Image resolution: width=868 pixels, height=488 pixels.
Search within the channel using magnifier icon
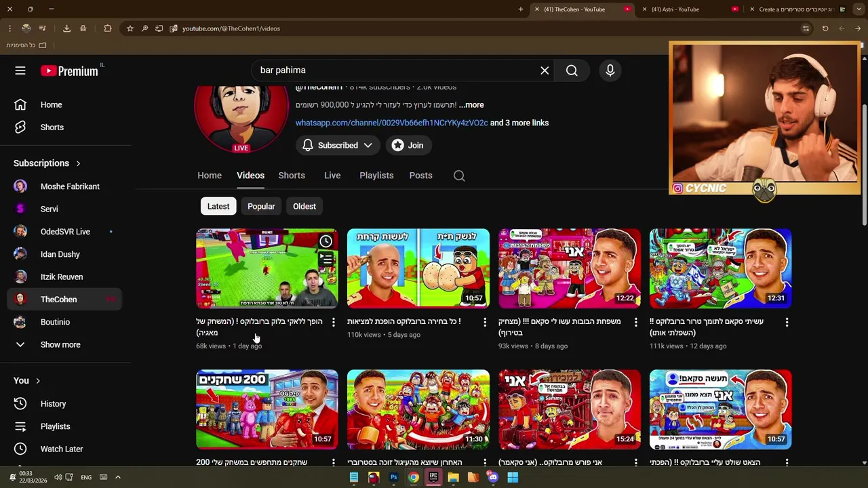(459, 176)
